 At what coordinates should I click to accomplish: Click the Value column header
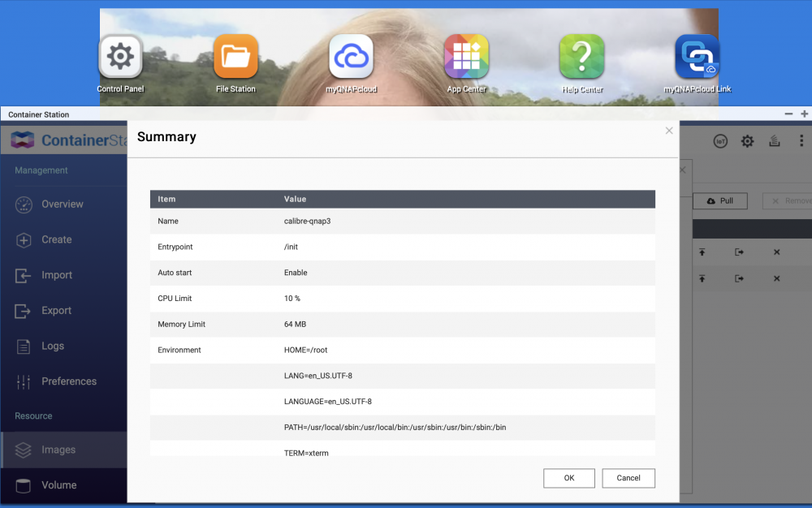[296, 199]
